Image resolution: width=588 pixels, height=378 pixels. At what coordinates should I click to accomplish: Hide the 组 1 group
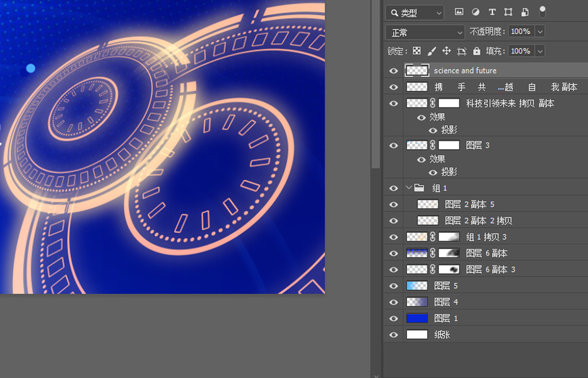[x=393, y=188]
